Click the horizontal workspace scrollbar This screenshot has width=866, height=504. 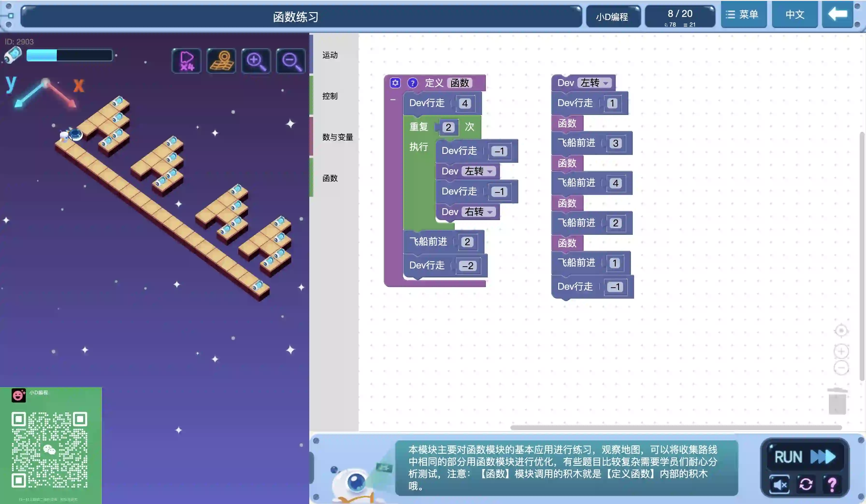[676, 427]
